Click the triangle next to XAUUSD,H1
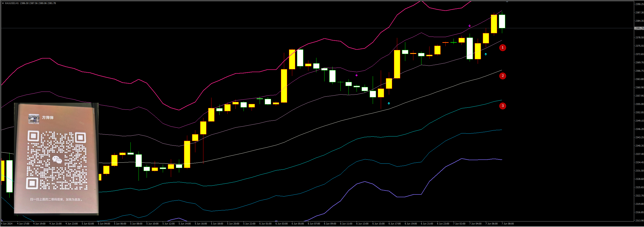The width and height of the screenshot is (644, 227). (x=3, y=3)
